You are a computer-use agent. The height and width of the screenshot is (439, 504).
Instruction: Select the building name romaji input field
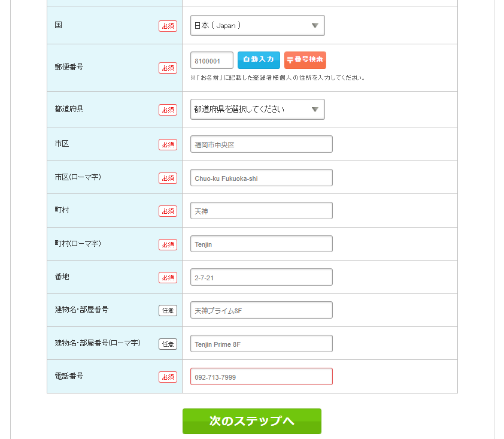(x=261, y=344)
